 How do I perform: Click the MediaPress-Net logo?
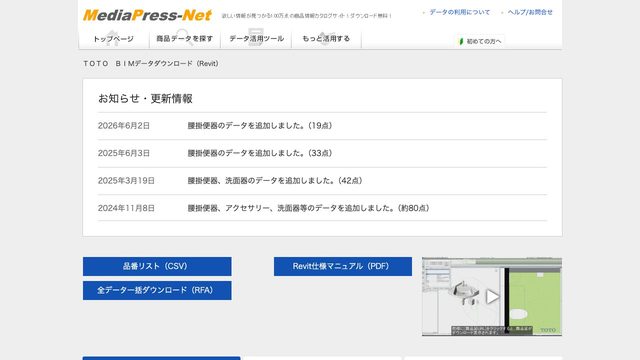[x=147, y=15]
